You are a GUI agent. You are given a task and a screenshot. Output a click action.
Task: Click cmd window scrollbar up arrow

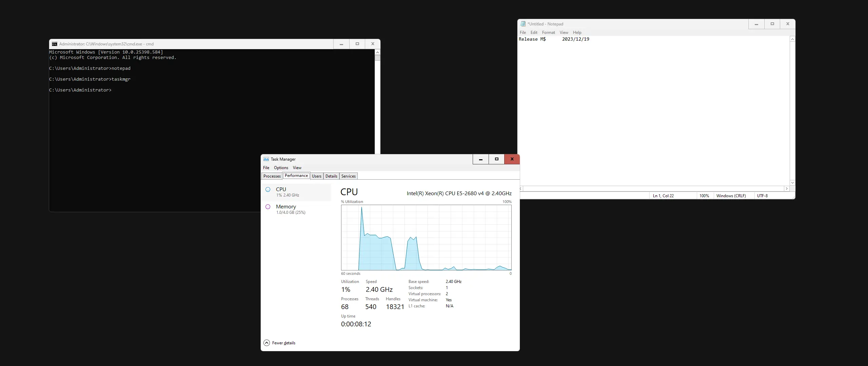coord(377,53)
